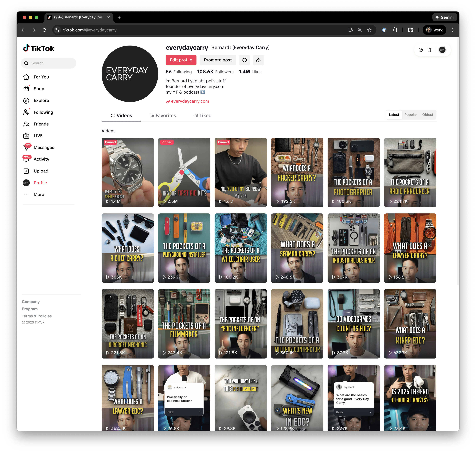Click the Edit profile button
Viewport: 476px width, 453px height.
181,60
